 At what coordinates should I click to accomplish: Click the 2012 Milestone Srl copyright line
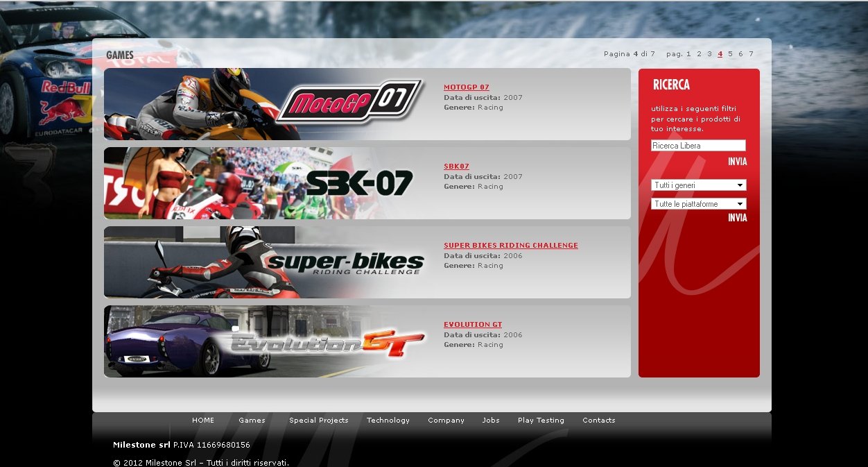click(x=201, y=462)
